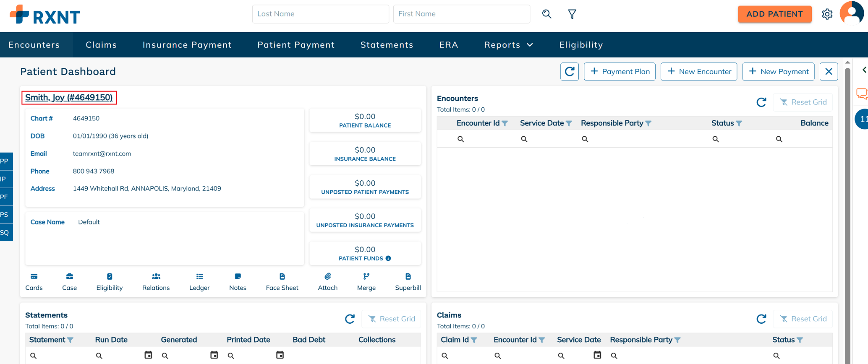The image size is (868, 364).
Task: Open the Superbill
Action: point(408,282)
